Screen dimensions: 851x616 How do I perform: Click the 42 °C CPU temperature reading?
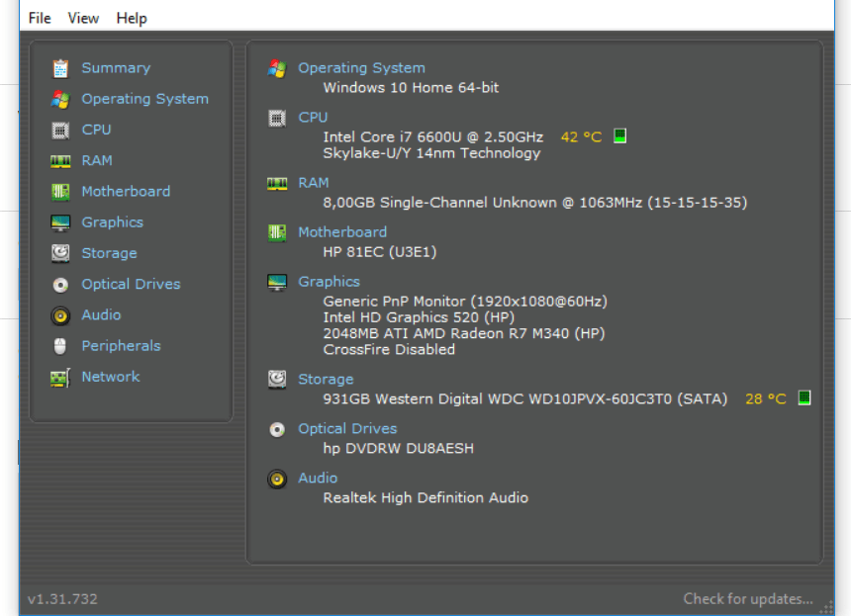coord(581,136)
